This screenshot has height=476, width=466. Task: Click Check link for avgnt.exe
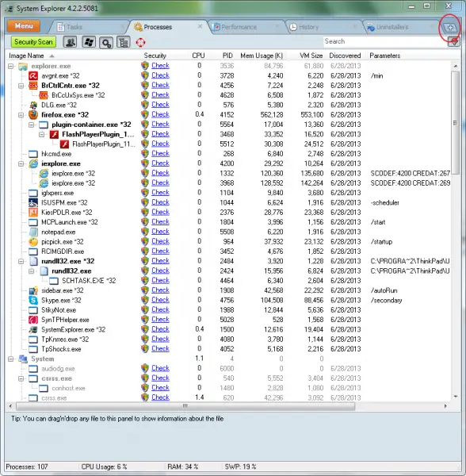point(160,75)
